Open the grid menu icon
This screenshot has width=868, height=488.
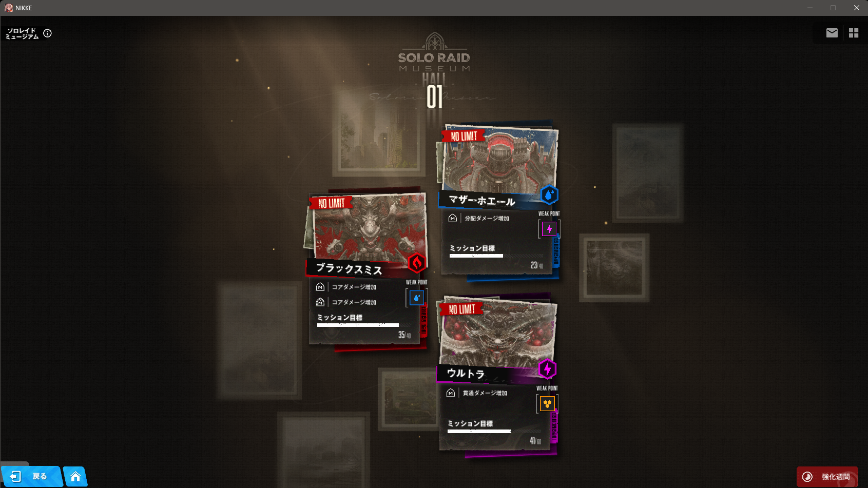tap(854, 33)
